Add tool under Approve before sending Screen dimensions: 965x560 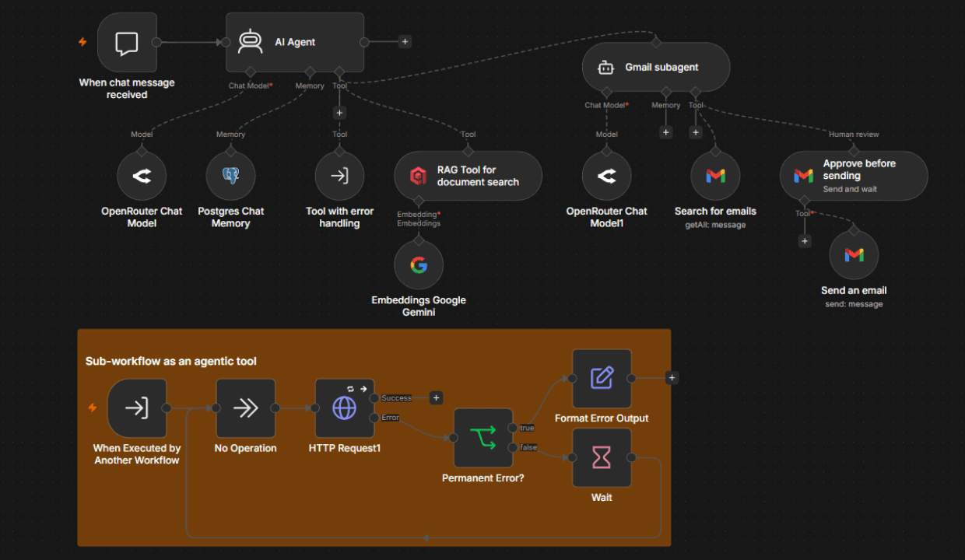click(805, 241)
